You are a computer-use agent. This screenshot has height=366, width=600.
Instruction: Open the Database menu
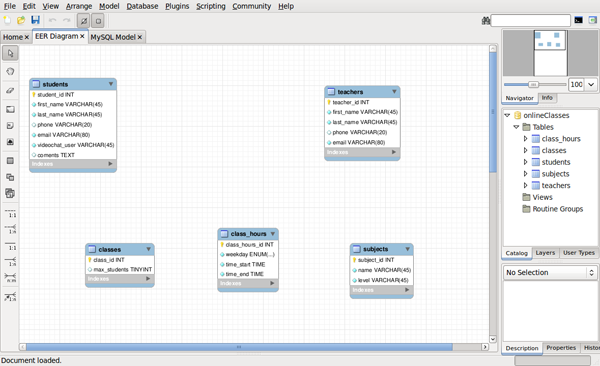[142, 6]
